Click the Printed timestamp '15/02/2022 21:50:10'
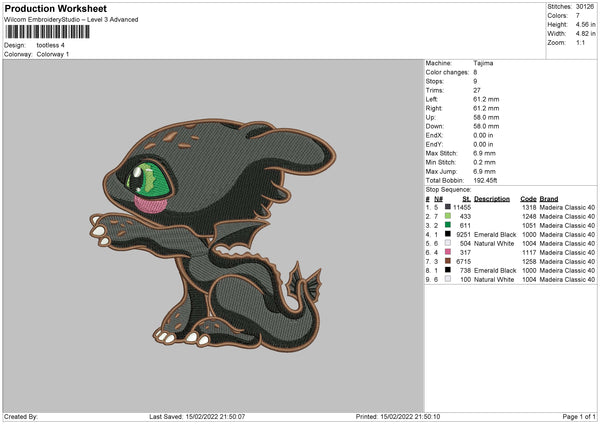 (410, 416)
